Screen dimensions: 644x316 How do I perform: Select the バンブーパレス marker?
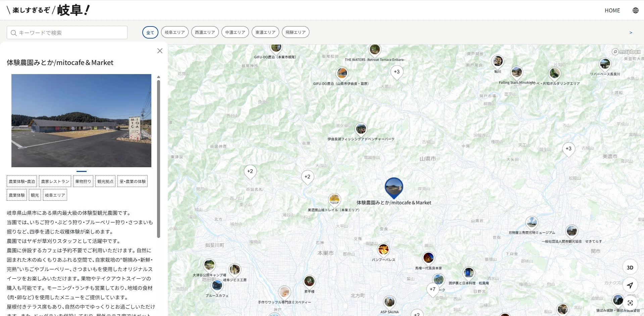pos(383,250)
